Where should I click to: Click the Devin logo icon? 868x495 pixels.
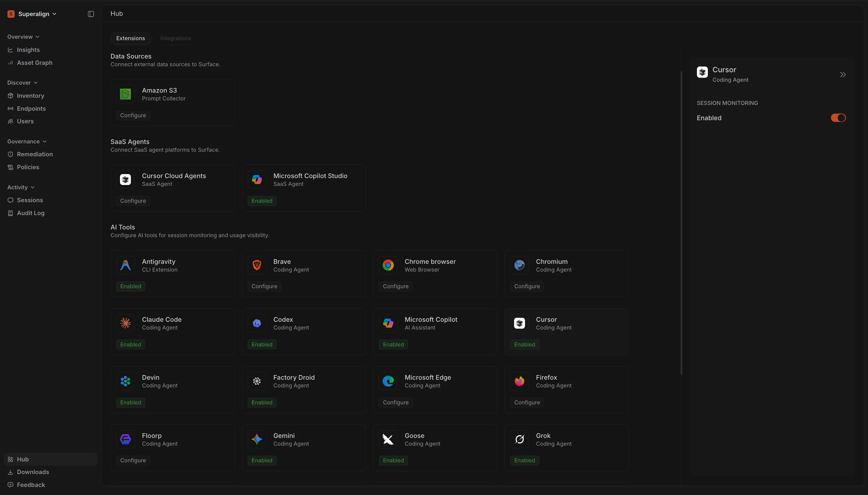(125, 381)
